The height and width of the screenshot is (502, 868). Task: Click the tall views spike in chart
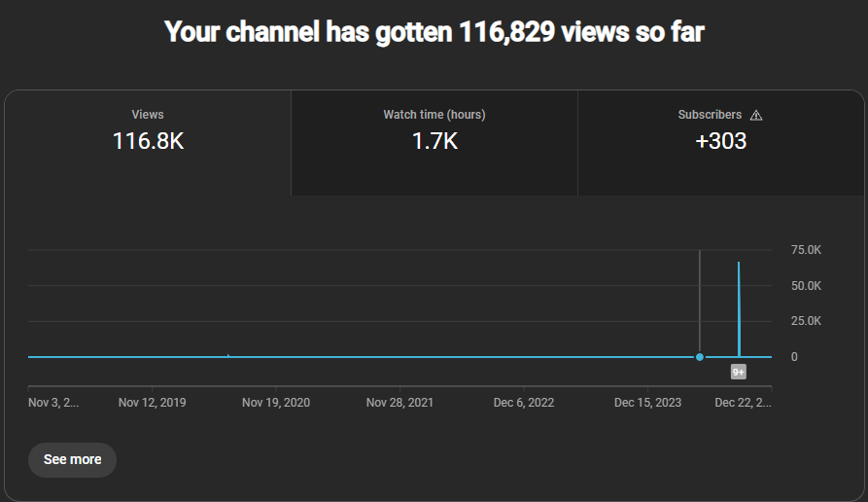(x=739, y=309)
